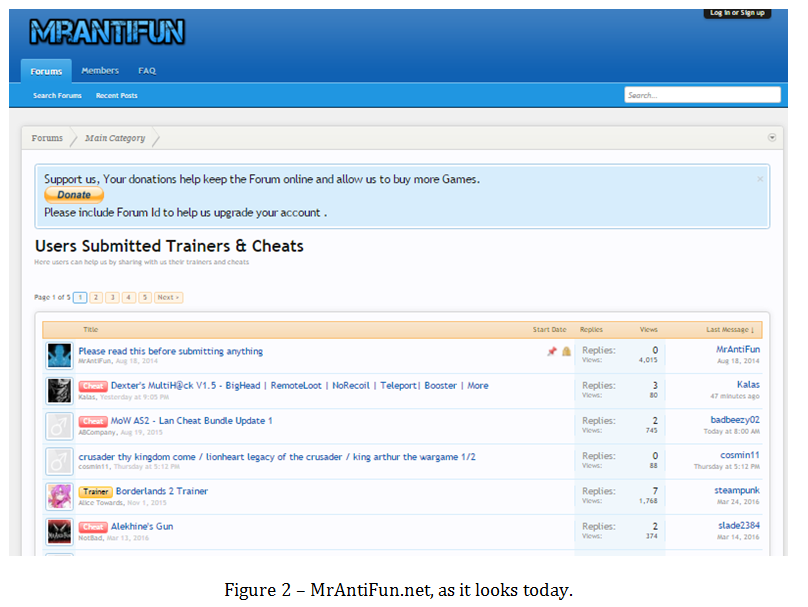The image size is (808, 607).
Task: Open ABCompany's avatar on the MoW AS2 thread
Action: tap(59, 426)
